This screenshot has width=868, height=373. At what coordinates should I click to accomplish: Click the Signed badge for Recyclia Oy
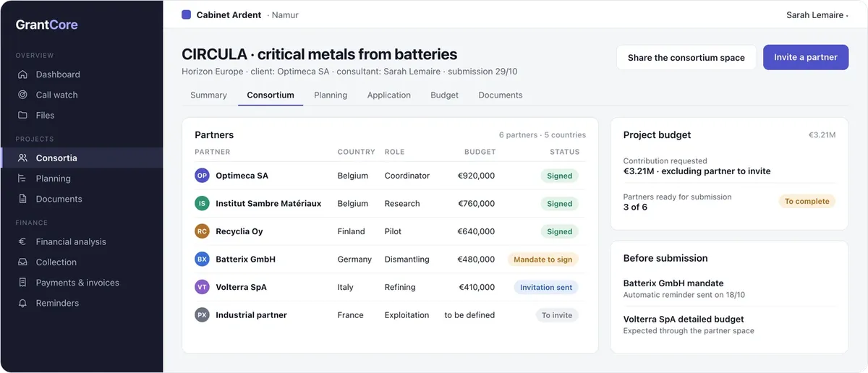tap(560, 231)
